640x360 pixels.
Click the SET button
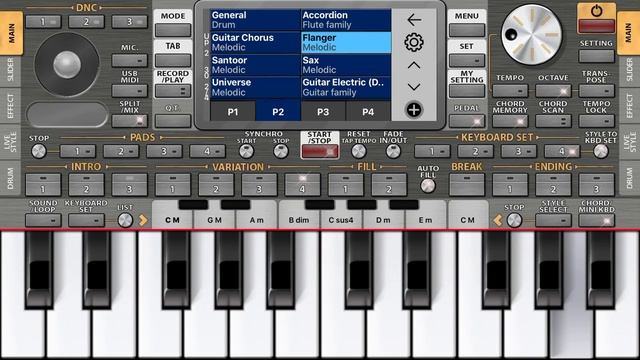pos(467,60)
